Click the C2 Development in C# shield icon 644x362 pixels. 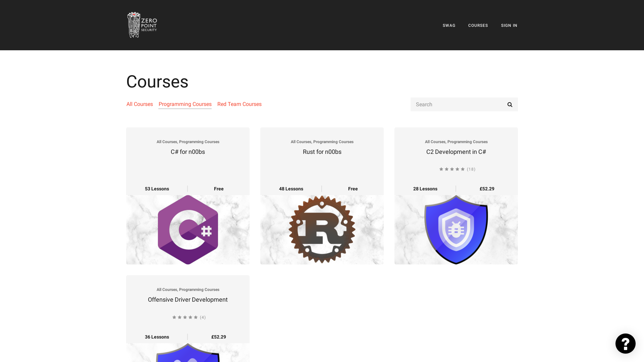[x=456, y=230]
